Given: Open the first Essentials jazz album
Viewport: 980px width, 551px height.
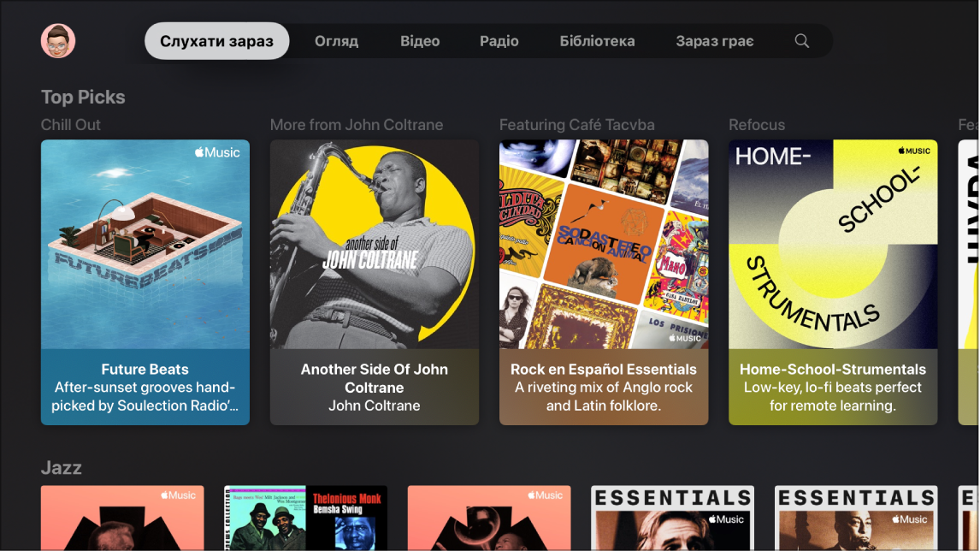Looking at the screenshot, I should pyautogui.click(x=672, y=518).
